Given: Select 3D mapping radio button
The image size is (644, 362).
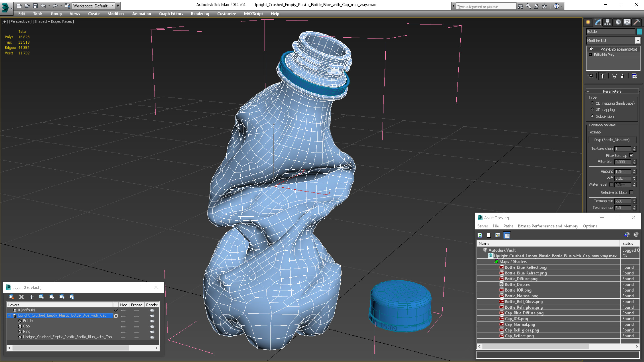Looking at the screenshot, I should [592, 110].
